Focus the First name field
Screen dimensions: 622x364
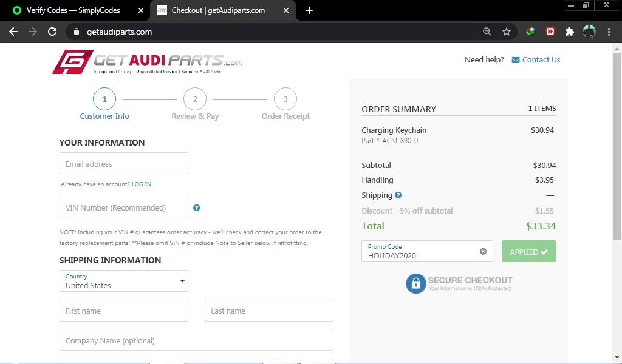pyautogui.click(x=124, y=311)
